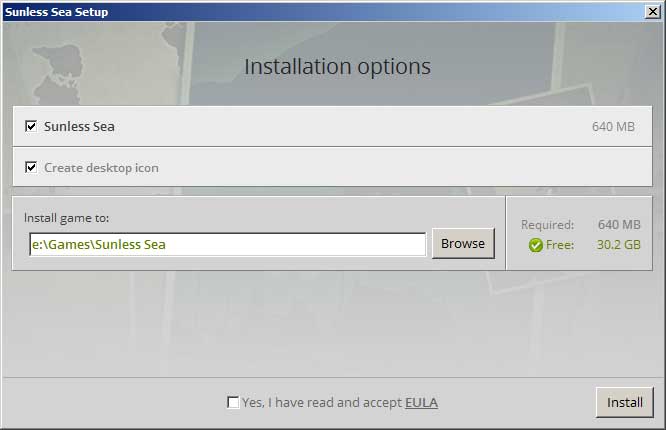
Task: Click the "Install game to:" label
Action: (67, 218)
